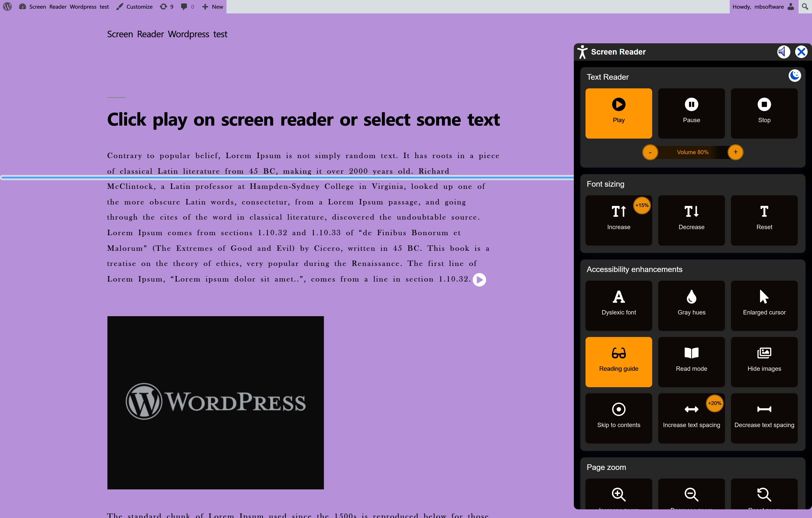Open Customize in the WordPress admin bar
812x518 pixels.
(x=134, y=7)
